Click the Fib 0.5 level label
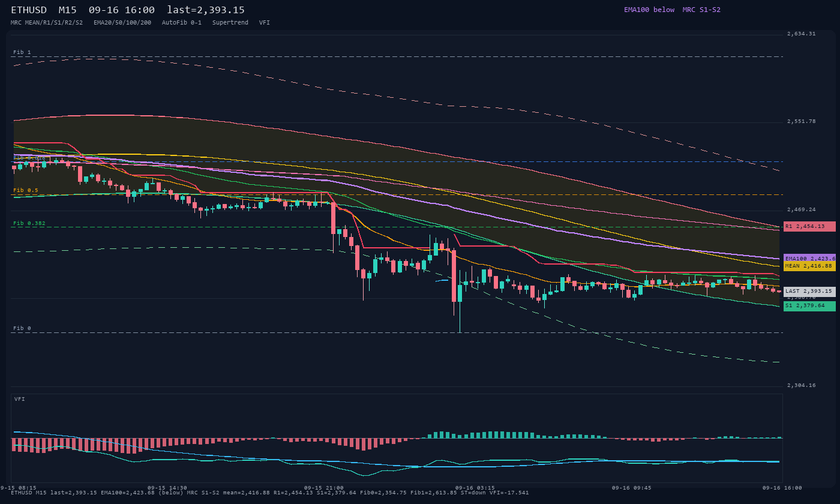The image size is (840, 504). [x=26, y=190]
